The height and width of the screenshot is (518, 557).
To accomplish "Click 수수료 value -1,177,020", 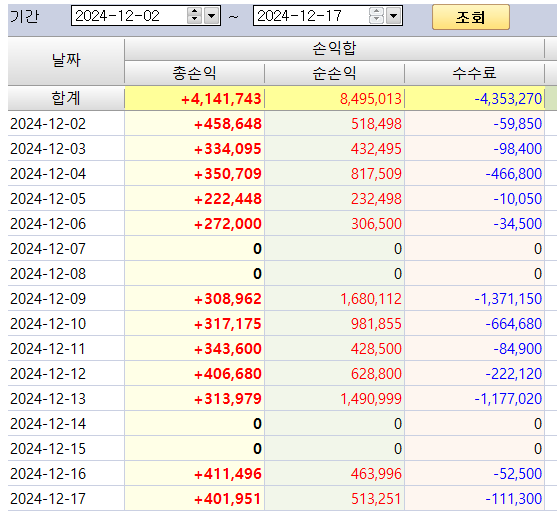I will 508,399.
